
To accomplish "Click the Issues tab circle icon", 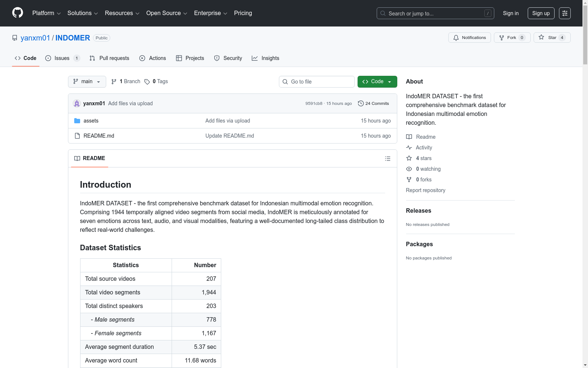I will pos(48,58).
